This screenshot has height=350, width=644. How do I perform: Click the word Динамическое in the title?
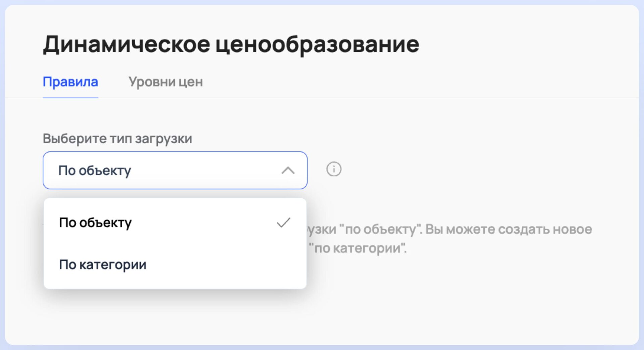click(x=127, y=44)
